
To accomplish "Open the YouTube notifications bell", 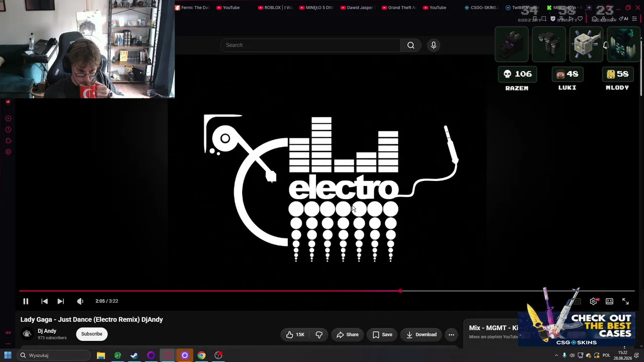I will pyautogui.click(x=606, y=45).
